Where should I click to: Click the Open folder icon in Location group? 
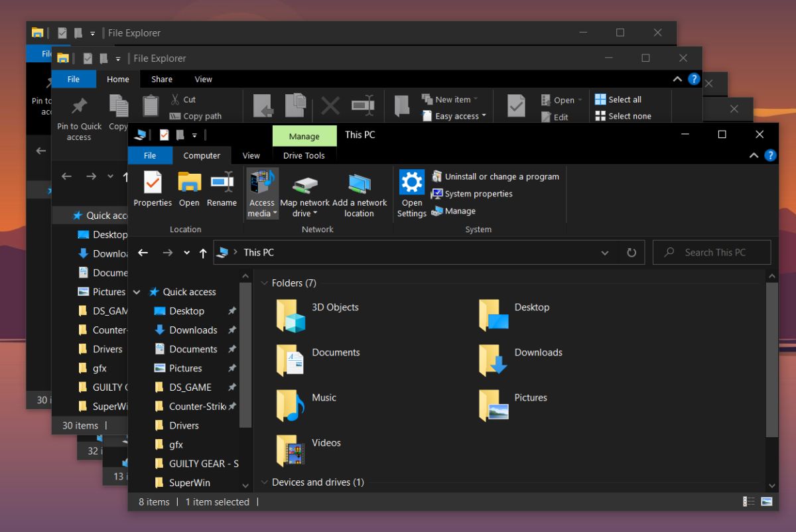click(189, 182)
